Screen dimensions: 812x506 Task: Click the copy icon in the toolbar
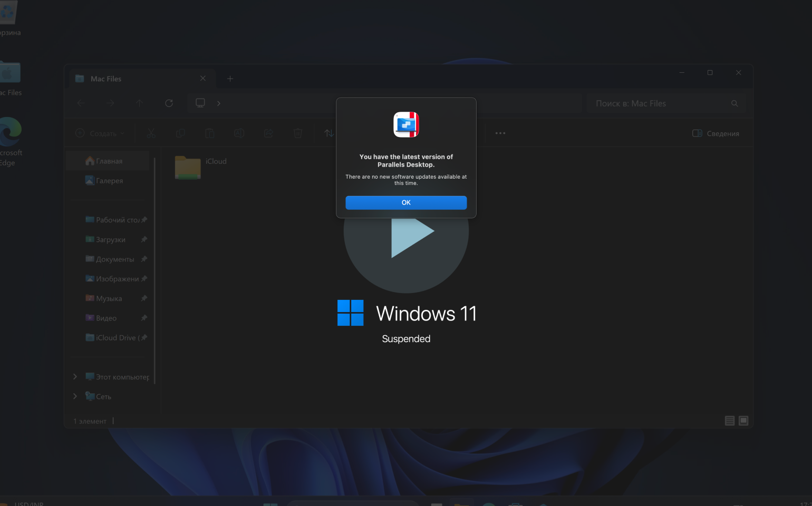tap(180, 133)
